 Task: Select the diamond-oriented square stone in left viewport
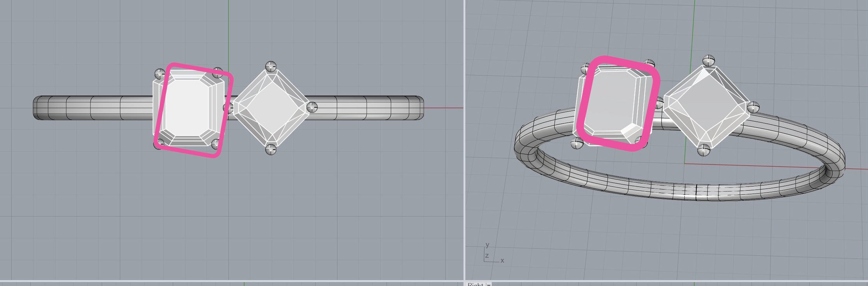click(x=271, y=109)
